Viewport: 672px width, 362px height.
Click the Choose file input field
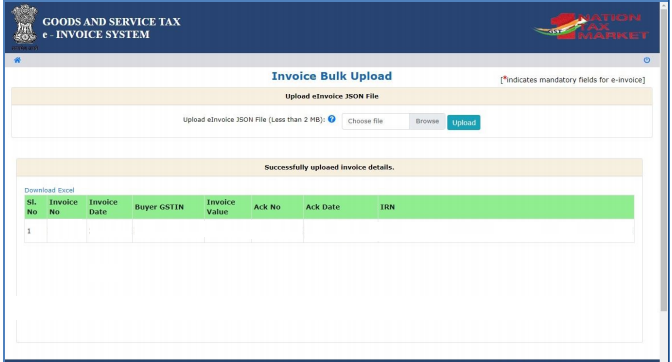point(375,121)
